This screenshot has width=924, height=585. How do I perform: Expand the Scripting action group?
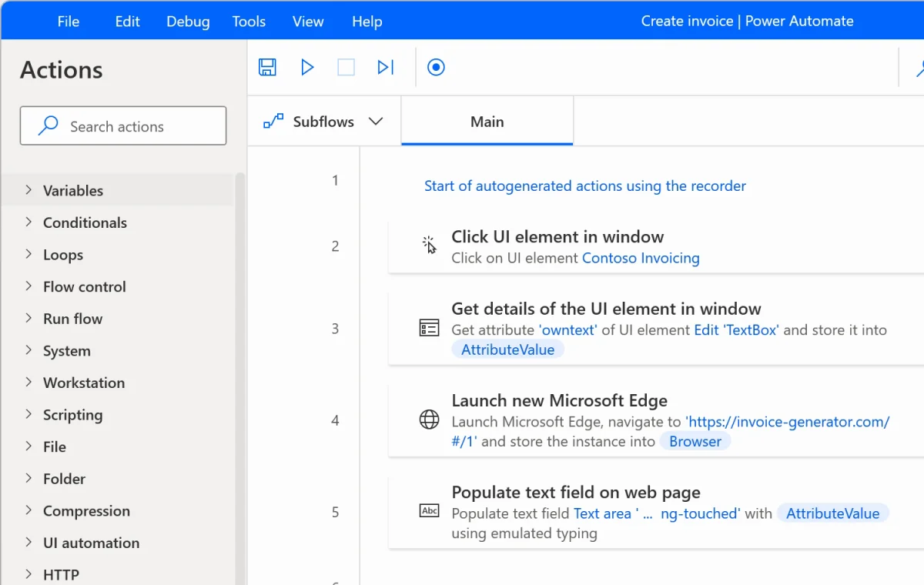pyautogui.click(x=28, y=414)
